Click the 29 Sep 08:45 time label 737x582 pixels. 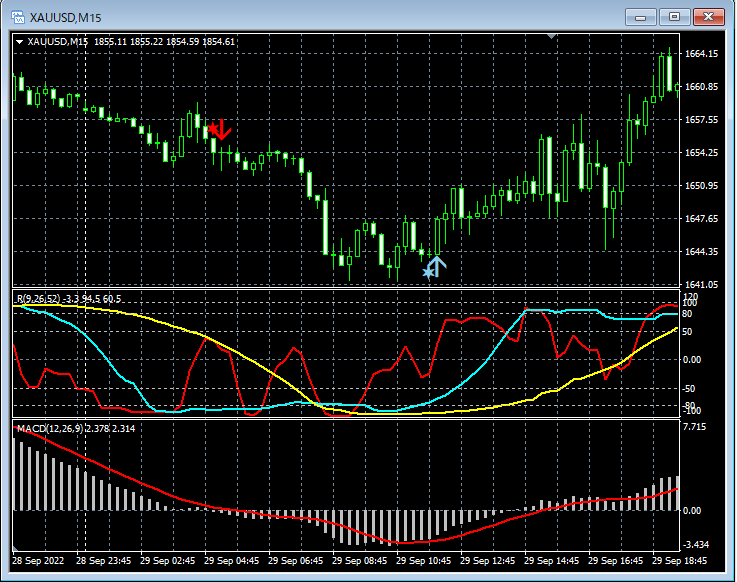pyautogui.click(x=359, y=561)
